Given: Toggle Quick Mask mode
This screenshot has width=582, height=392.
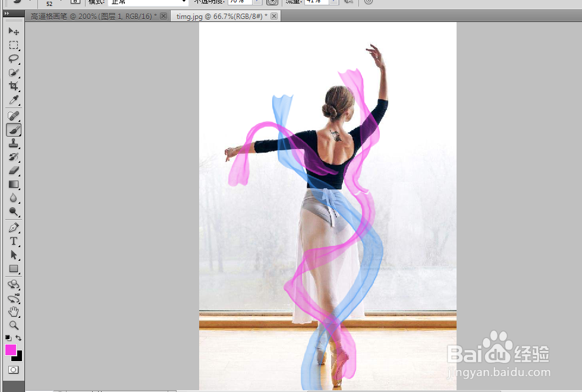Looking at the screenshot, I should click(13, 370).
